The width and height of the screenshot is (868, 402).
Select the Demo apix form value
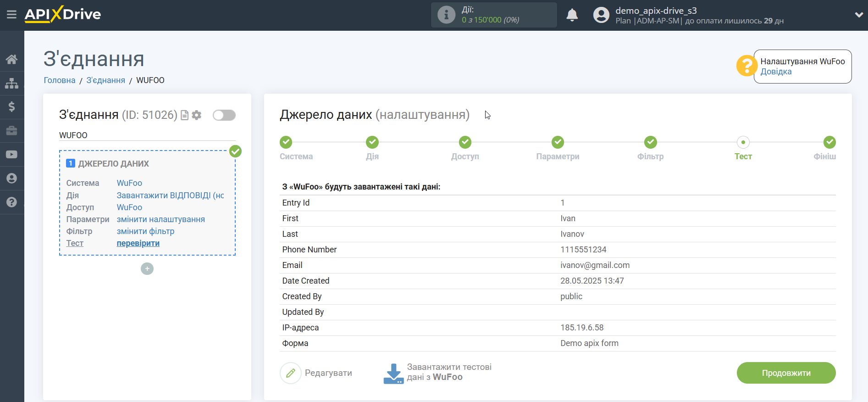click(589, 343)
